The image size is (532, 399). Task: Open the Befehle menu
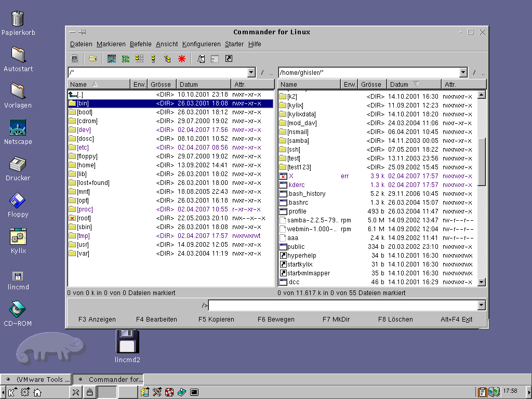(140, 44)
